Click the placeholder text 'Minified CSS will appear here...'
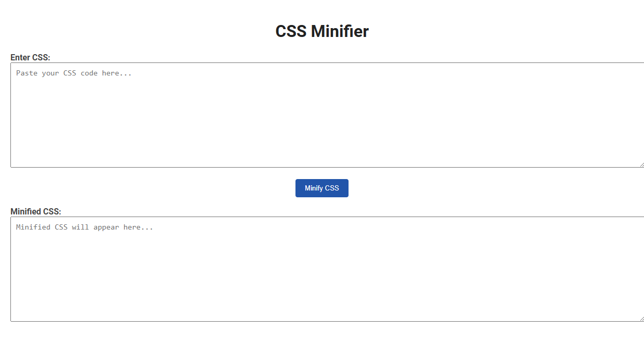This screenshot has width=644, height=355. coord(84,227)
